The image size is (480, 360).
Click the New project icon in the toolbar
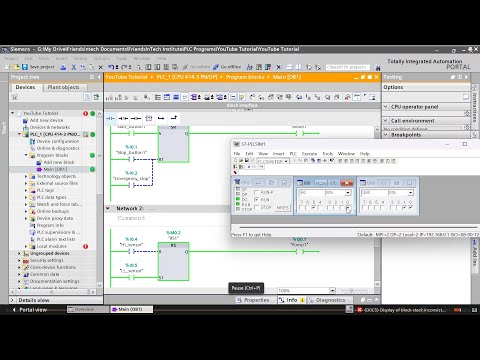point(8,67)
